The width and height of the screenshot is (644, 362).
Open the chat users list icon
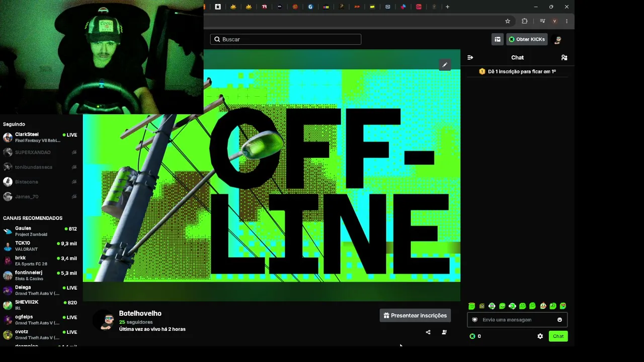[564, 57]
